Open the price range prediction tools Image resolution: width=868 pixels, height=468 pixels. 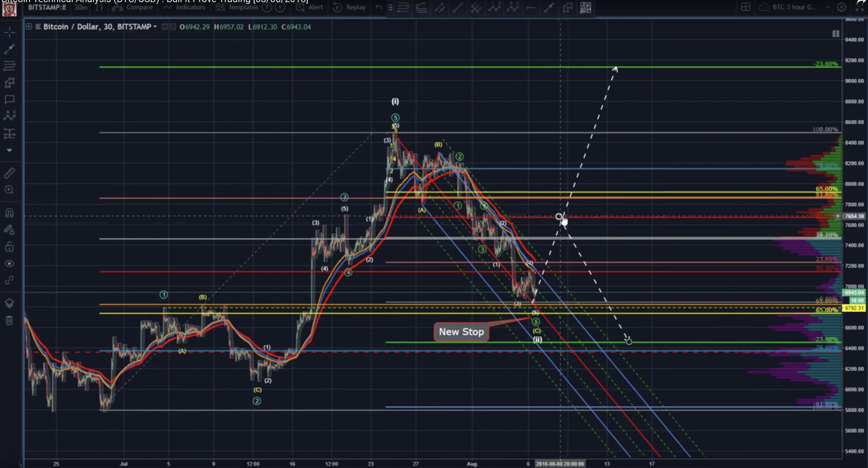tap(9, 133)
